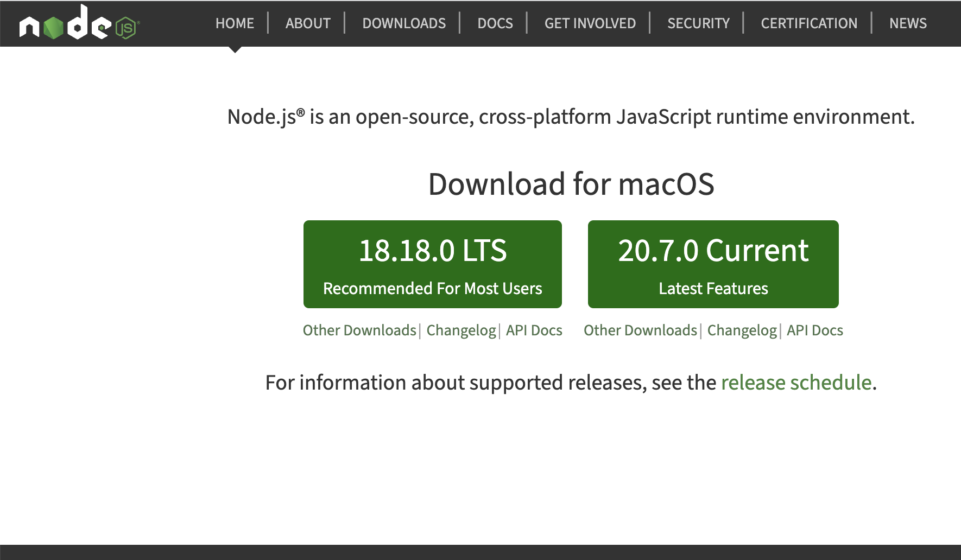Open the DOWNLOADS navigation item
The width and height of the screenshot is (961, 560).
[404, 23]
